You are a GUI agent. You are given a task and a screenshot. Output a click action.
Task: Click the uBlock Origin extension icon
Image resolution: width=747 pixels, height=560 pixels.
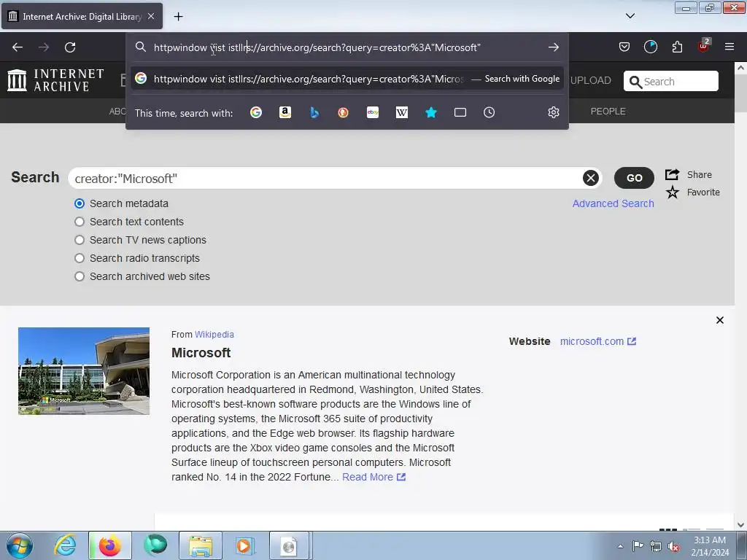(x=703, y=46)
